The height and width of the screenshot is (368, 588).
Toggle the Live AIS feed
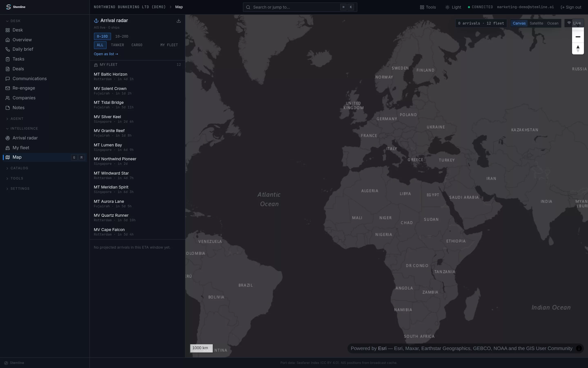click(x=574, y=23)
